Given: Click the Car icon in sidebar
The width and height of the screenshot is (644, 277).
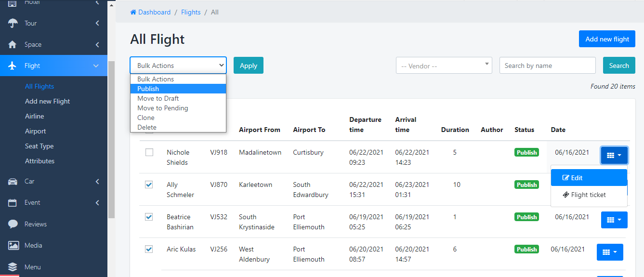Looking at the screenshot, I should (13, 181).
